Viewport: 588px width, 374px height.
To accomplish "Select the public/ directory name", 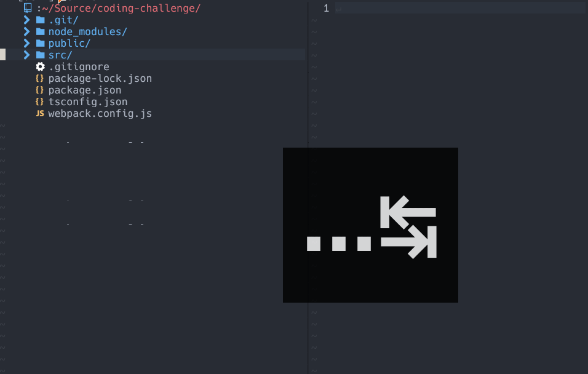I will tap(70, 43).
